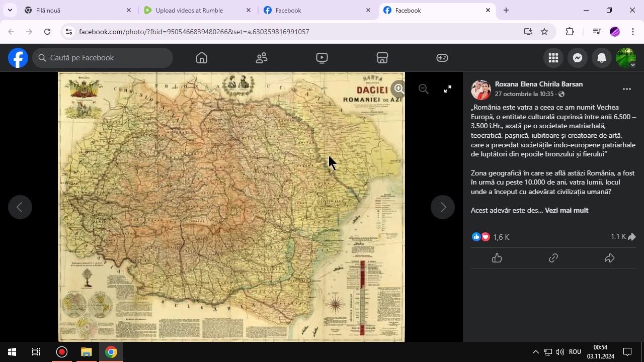The width and height of the screenshot is (644, 362).
Task: Go back in the browser
Action: (11, 32)
